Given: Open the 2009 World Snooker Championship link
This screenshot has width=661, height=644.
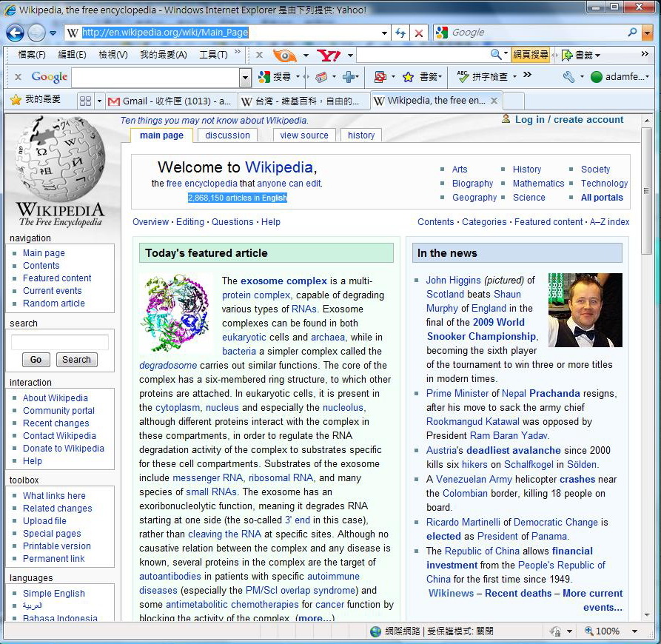Looking at the screenshot, I should [x=481, y=329].
